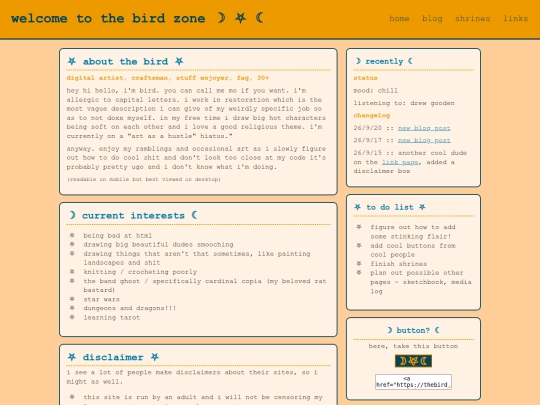
Task: Click the crescent moon right of current interests
Action: pyautogui.click(x=194, y=215)
